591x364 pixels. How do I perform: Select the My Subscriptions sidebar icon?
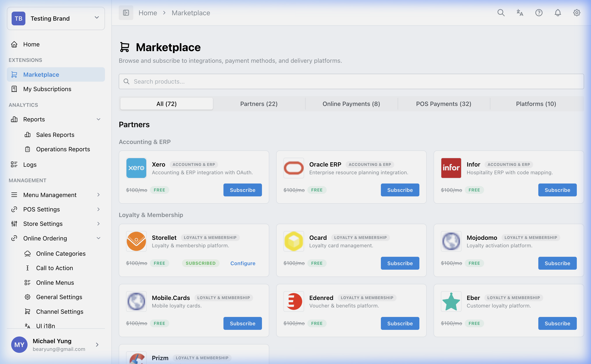point(14,89)
